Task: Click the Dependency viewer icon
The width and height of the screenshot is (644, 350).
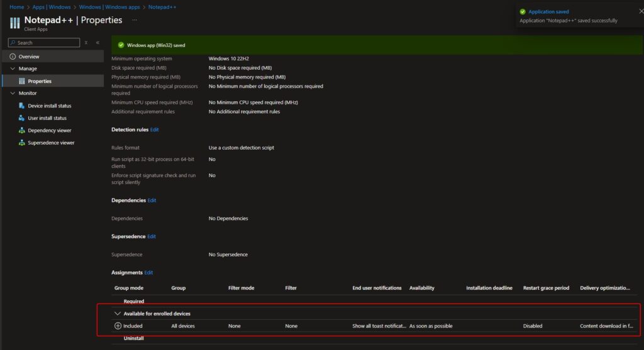Action: pos(22,131)
